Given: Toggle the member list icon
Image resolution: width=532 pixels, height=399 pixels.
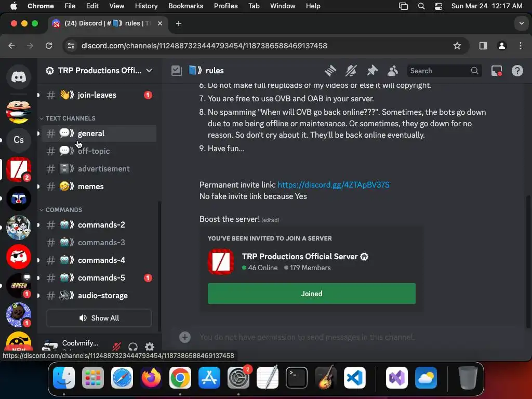Looking at the screenshot, I should pos(393,71).
